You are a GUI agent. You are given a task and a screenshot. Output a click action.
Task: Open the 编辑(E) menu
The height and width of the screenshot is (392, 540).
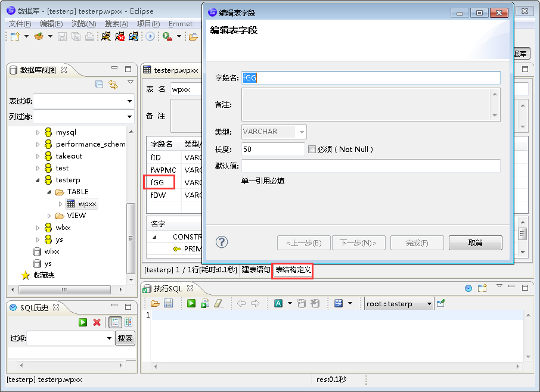(x=51, y=24)
